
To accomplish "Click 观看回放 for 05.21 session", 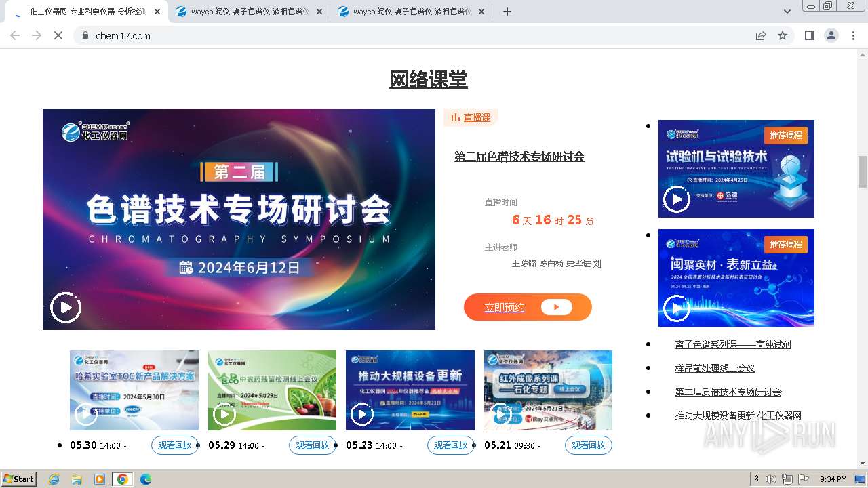I will click(x=589, y=445).
